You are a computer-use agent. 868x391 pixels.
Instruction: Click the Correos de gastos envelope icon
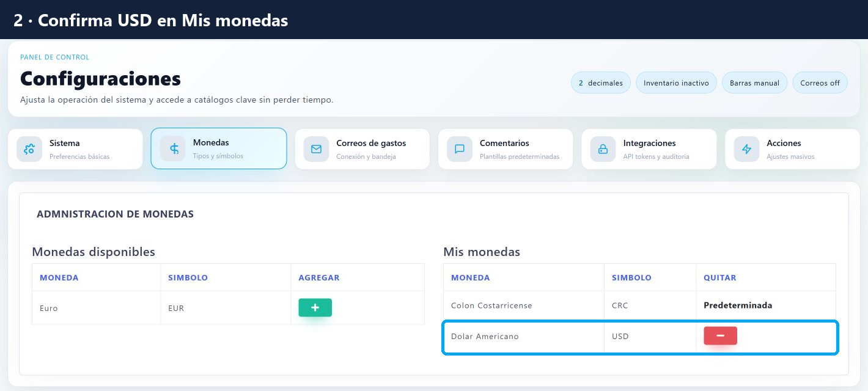(x=316, y=149)
